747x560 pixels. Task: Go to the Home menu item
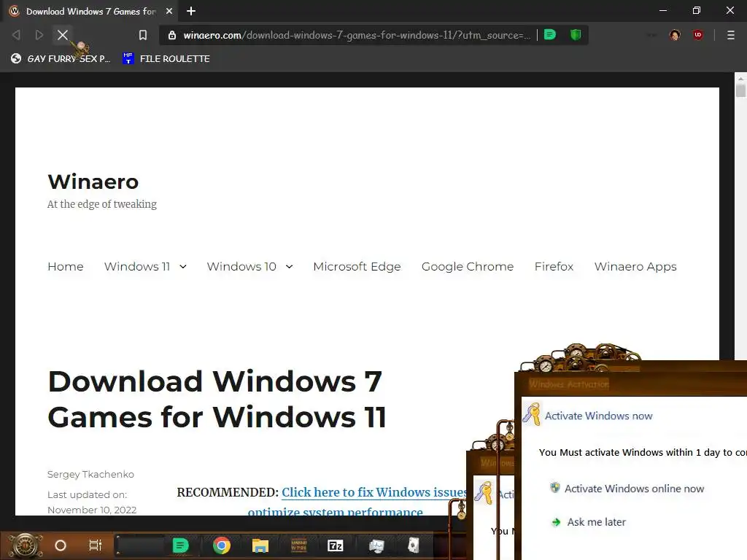(65, 266)
